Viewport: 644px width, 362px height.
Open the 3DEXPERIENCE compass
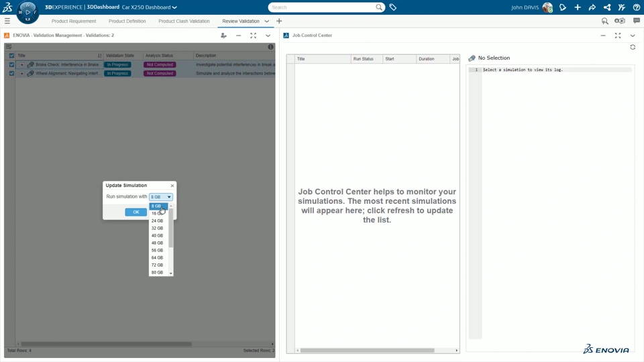(28, 12)
